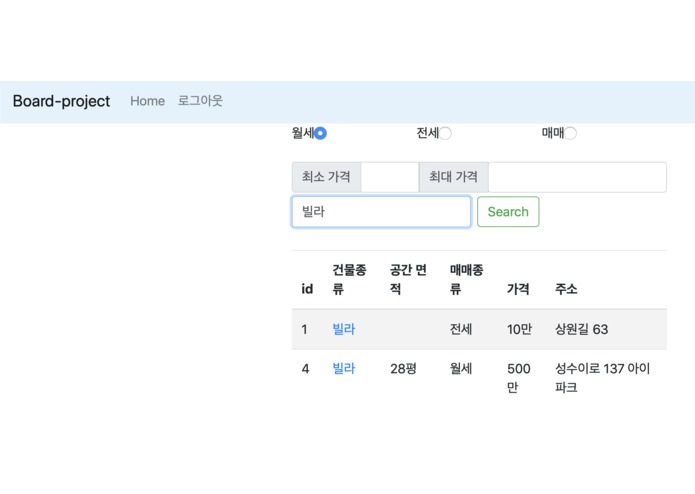
Task: Click 로그아웃 in the navbar
Action: point(200,101)
